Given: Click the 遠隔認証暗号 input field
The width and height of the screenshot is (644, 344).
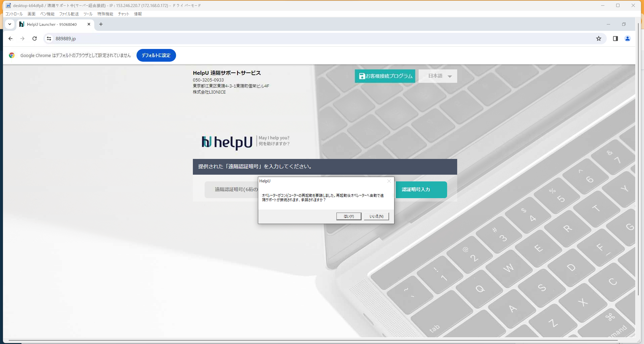Looking at the screenshot, I should coord(231,190).
